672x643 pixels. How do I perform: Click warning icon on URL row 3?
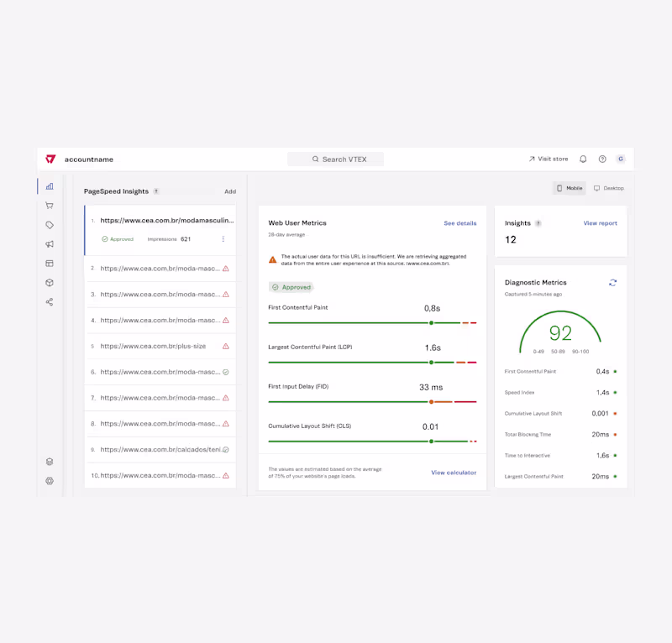(x=226, y=295)
